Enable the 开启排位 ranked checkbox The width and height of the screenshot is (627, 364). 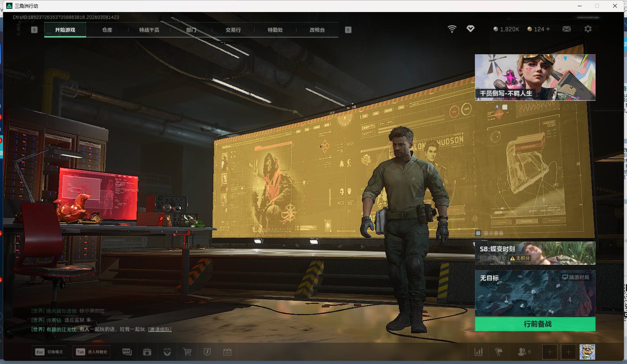[483, 258]
